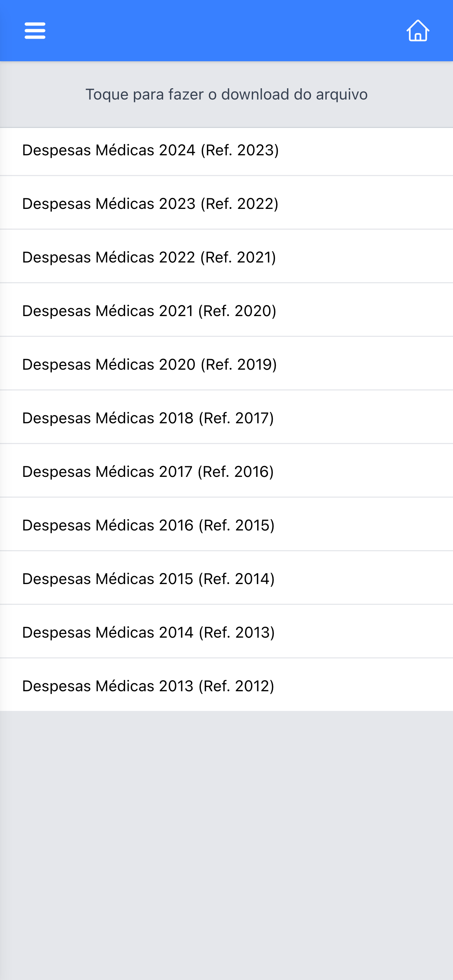Viewport: 453px width, 980px height.
Task: Click the 'Toque para fazer o download' header text
Action: [226, 94]
